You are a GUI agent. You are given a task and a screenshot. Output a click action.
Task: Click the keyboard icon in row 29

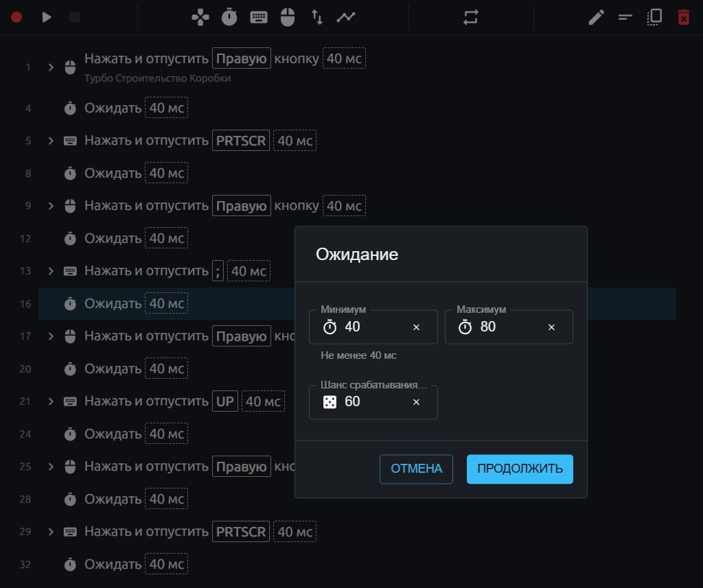coord(70,532)
